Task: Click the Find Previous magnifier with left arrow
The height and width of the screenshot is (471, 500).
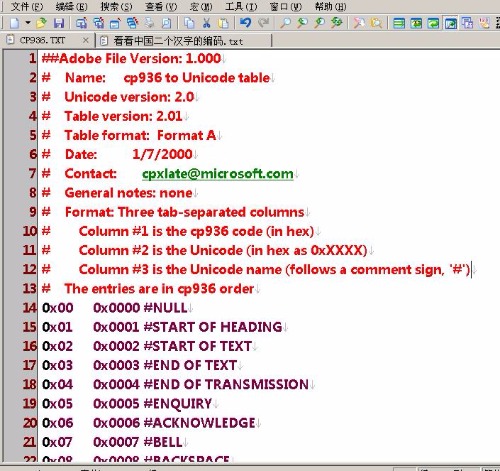Action: [302, 23]
